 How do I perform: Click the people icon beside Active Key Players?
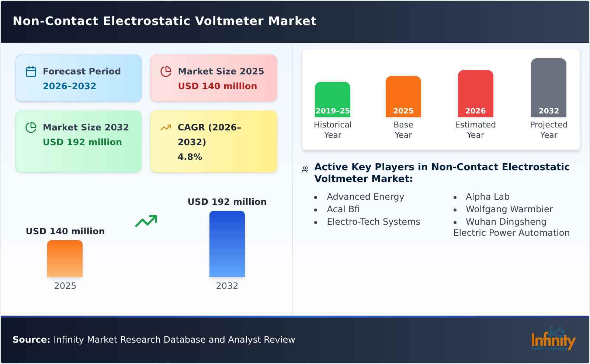(x=305, y=169)
